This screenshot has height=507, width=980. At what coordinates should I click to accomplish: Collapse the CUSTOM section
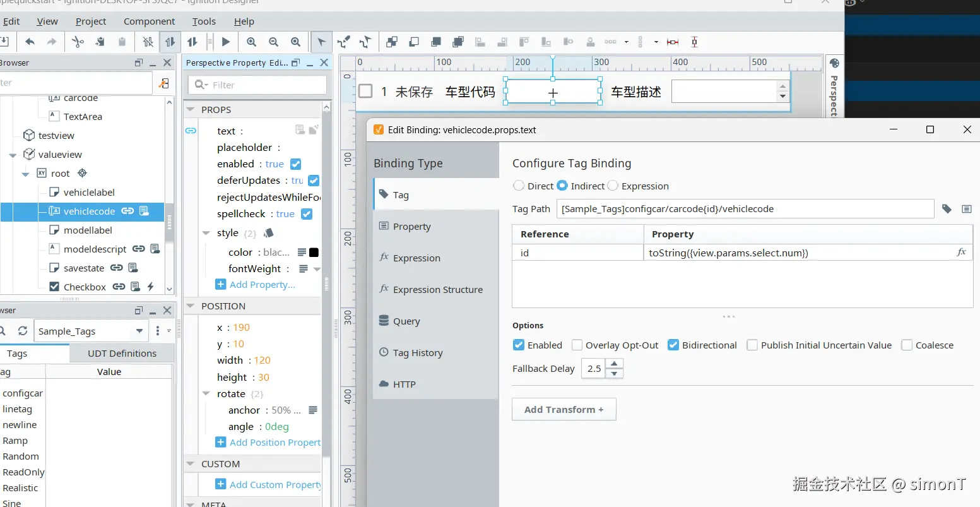click(x=191, y=463)
